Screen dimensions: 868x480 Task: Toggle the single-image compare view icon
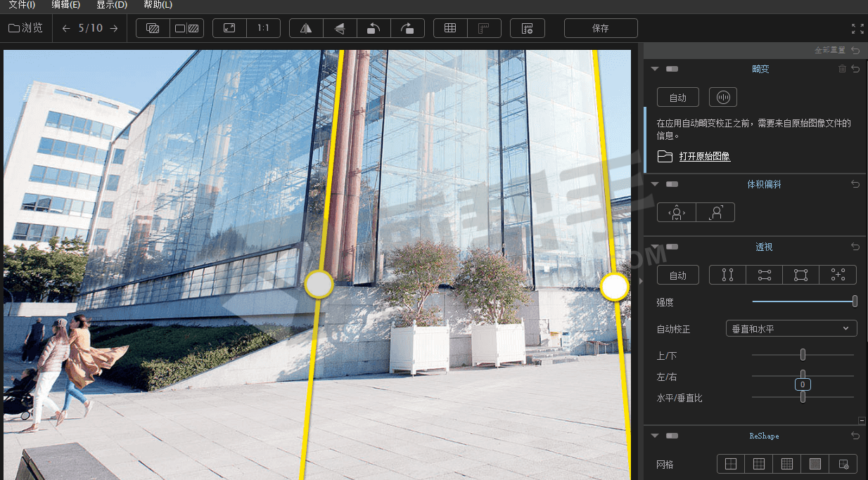[x=153, y=28]
